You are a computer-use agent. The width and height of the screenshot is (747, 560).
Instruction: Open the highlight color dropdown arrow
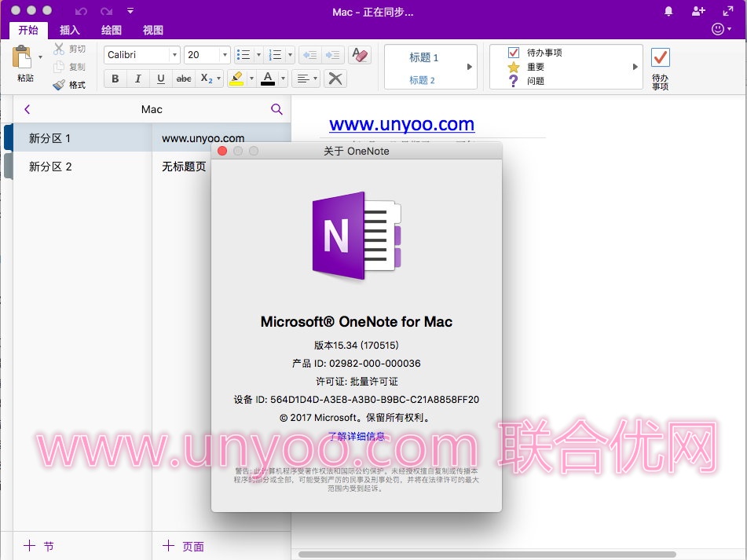coord(251,79)
